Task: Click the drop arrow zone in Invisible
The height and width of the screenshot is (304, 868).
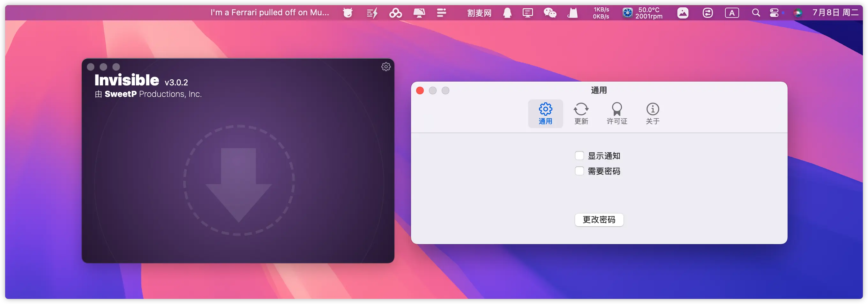Action: [239, 180]
